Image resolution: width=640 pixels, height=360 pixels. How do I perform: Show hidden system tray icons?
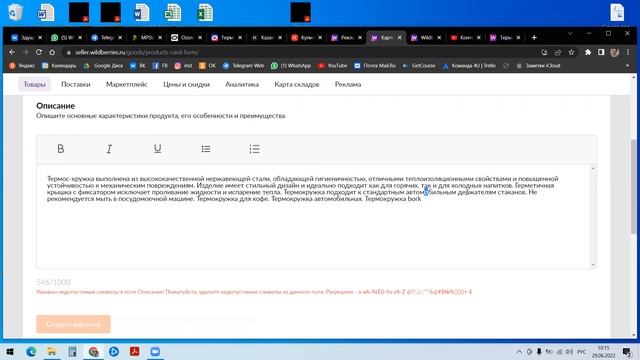[519, 351]
